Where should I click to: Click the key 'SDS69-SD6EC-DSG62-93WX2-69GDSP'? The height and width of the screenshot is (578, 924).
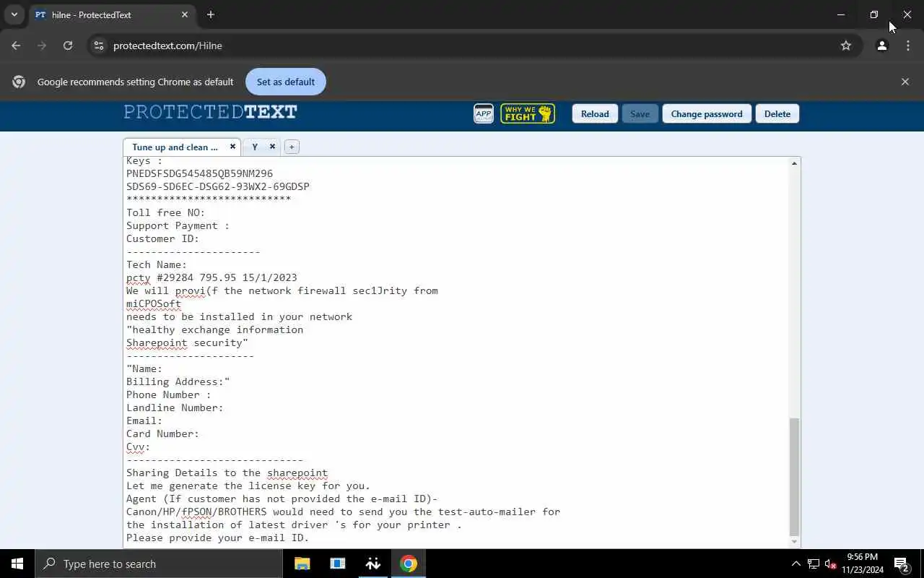click(x=218, y=186)
